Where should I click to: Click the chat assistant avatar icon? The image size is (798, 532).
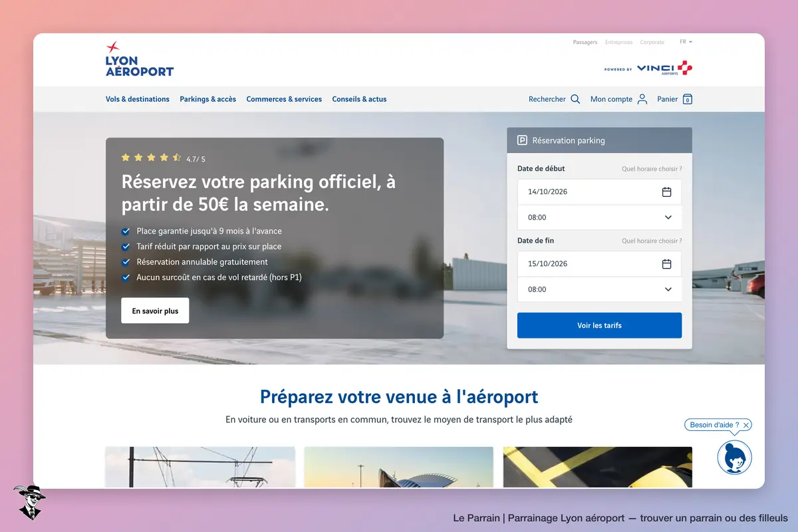pos(734,458)
